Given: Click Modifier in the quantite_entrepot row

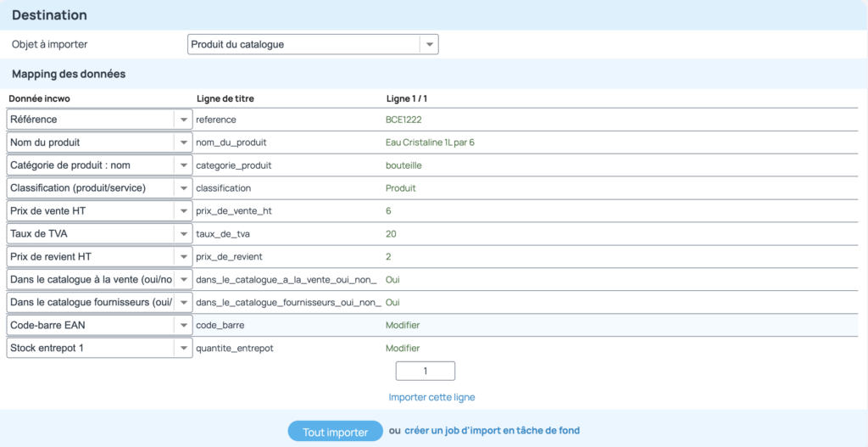Looking at the screenshot, I should point(403,349).
